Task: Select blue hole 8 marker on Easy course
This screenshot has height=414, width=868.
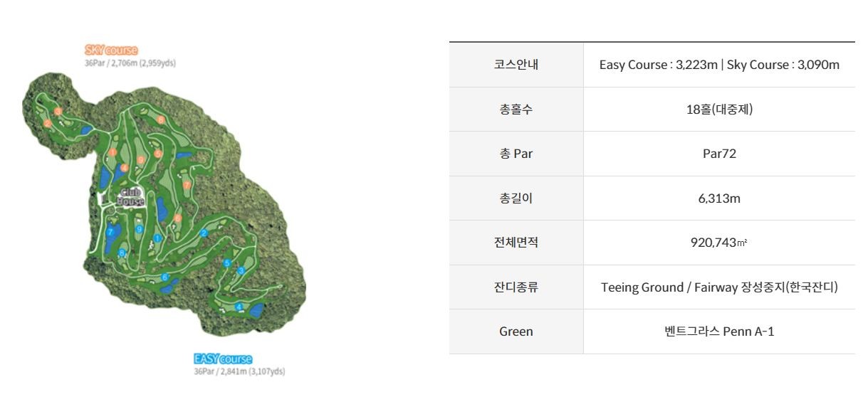Action: pos(122,253)
